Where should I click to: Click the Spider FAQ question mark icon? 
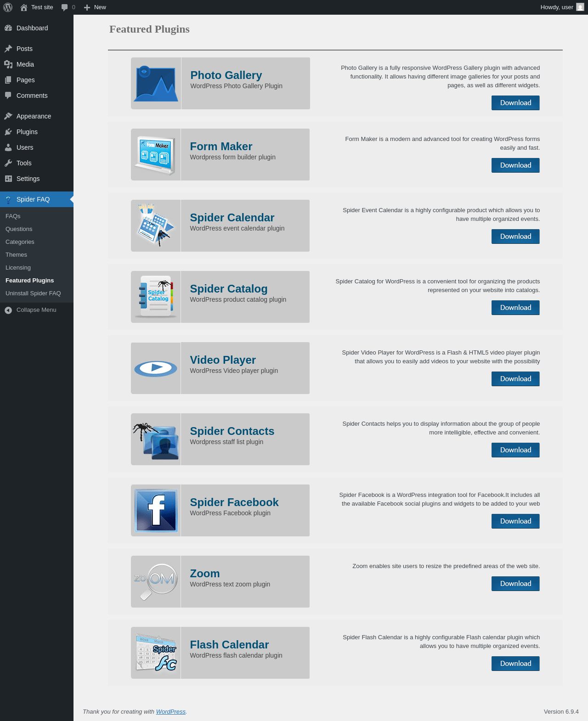[x=8, y=199]
